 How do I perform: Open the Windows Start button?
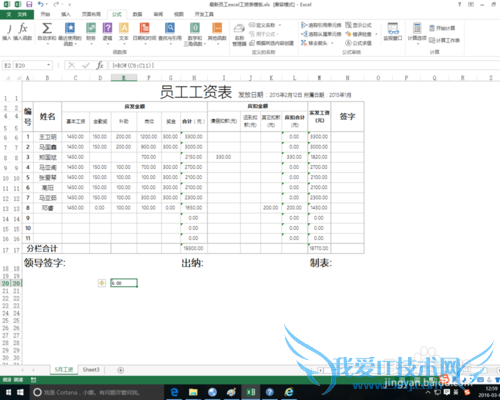click(20, 392)
